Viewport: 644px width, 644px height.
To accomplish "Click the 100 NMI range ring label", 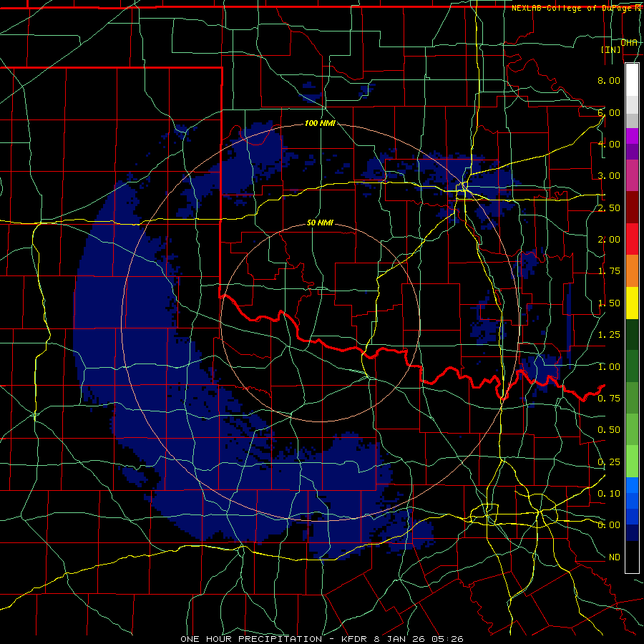I will [x=320, y=123].
